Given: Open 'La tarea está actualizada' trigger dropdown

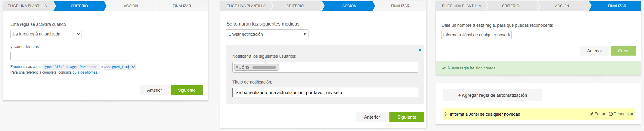Looking at the screenshot, I should pyautogui.click(x=46, y=34).
